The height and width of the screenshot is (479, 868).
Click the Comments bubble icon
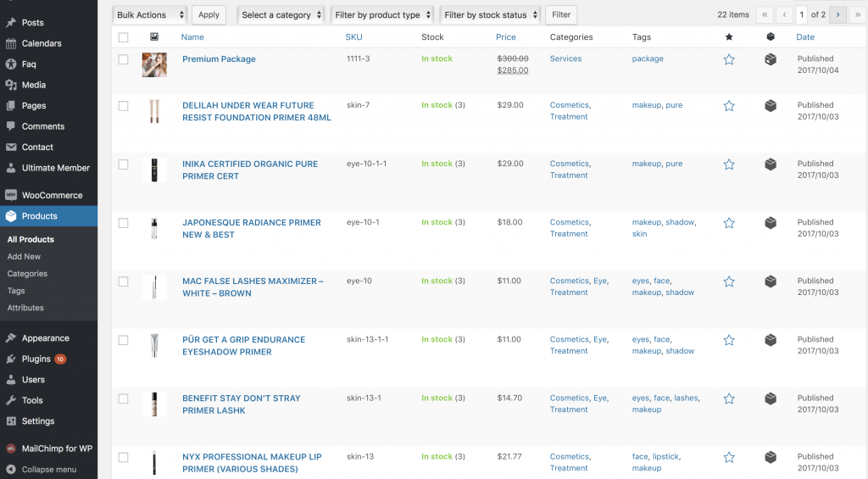click(10, 126)
